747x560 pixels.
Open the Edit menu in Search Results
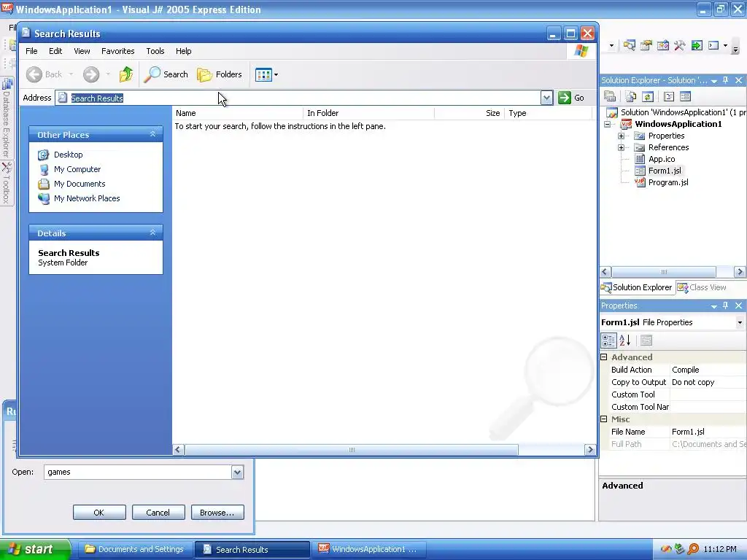(55, 51)
